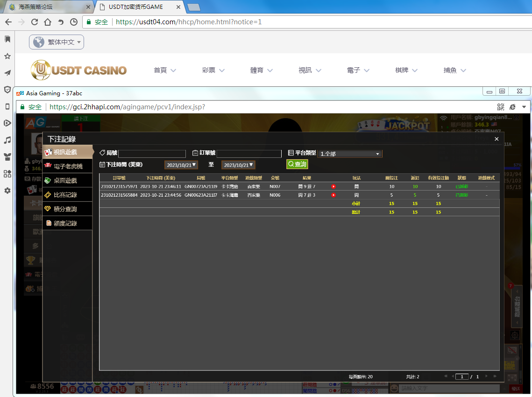Click QR code icon in popup address bar

coord(500,107)
